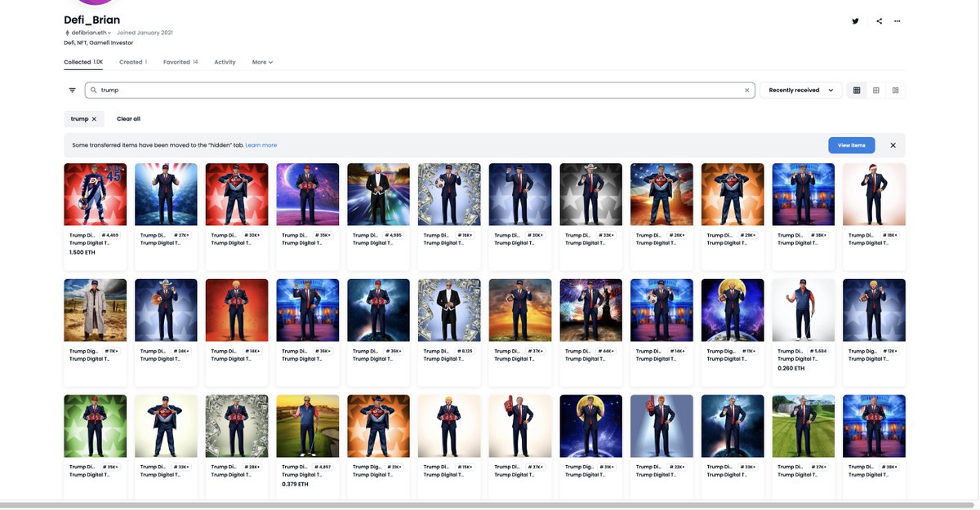This screenshot has width=980, height=510.
Task: Open the More tab dropdown
Action: click(262, 62)
